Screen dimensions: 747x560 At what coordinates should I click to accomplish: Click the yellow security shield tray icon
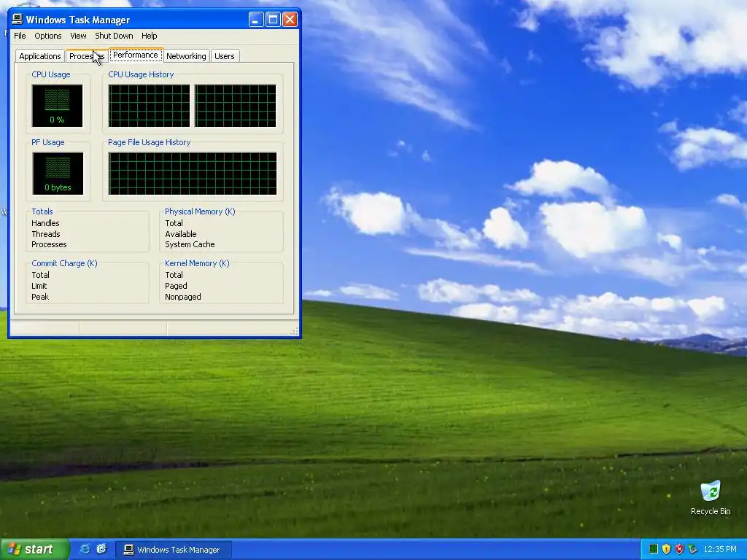coord(666,549)
